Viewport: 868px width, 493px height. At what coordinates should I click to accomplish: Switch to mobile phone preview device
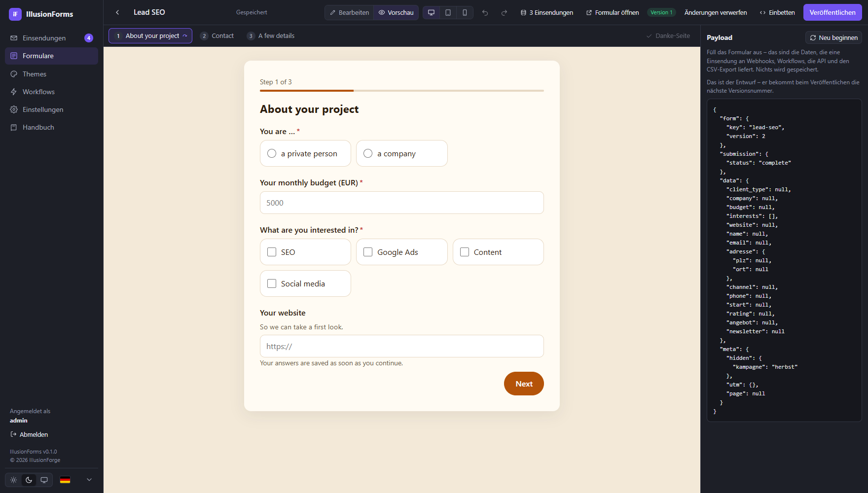point(465,12)
